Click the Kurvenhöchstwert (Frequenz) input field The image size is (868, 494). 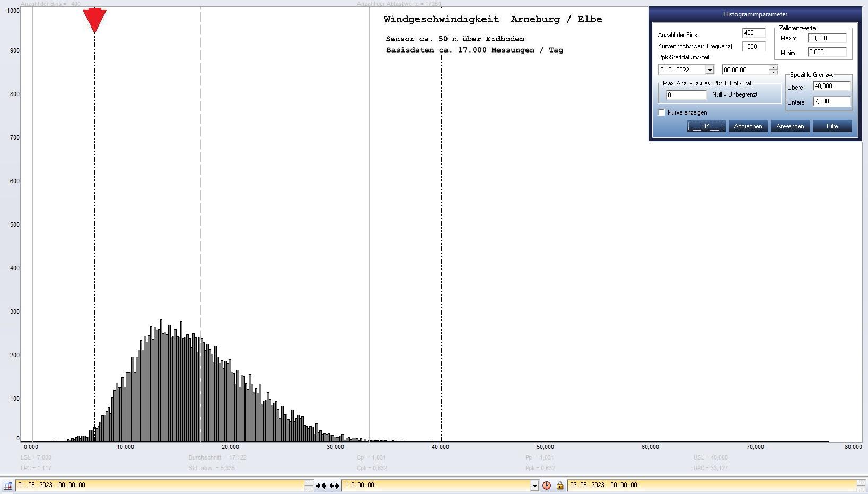click(x=753, y=47)
